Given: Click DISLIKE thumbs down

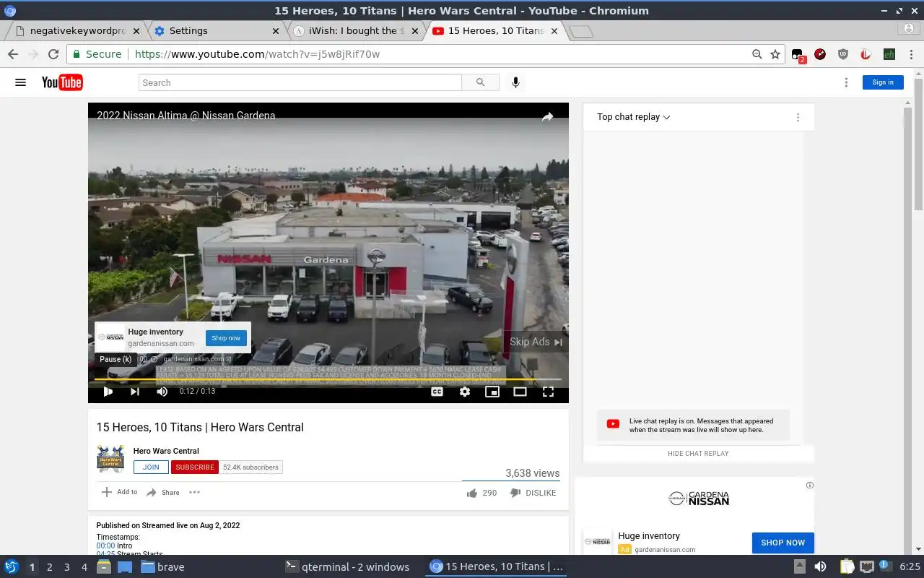Looking at the screenshot, I should [533, 493].
